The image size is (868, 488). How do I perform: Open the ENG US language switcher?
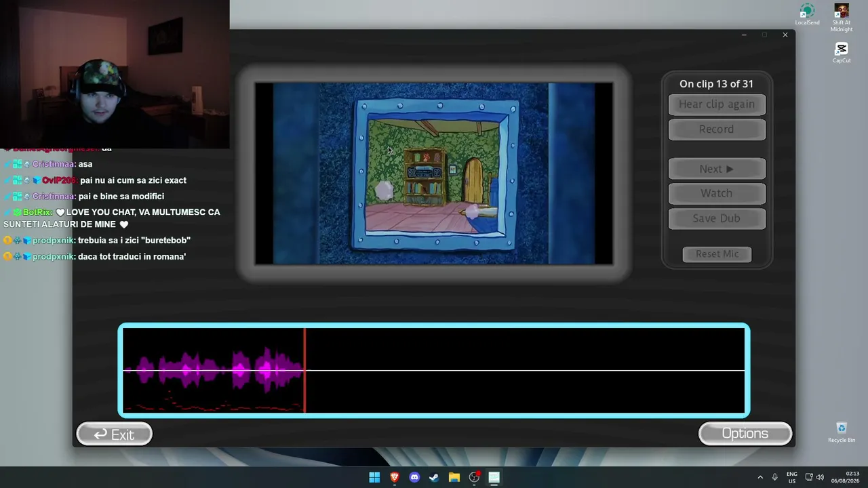pyautogui.click(x=792, y=477)
